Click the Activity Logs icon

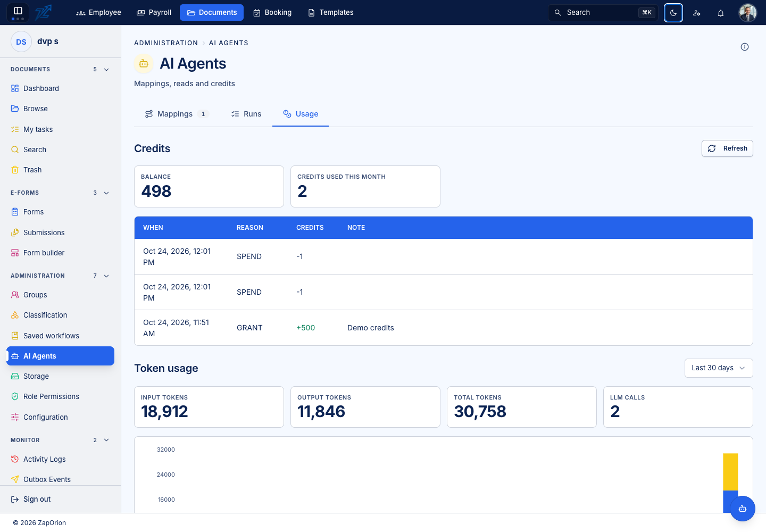coord(15,459)
